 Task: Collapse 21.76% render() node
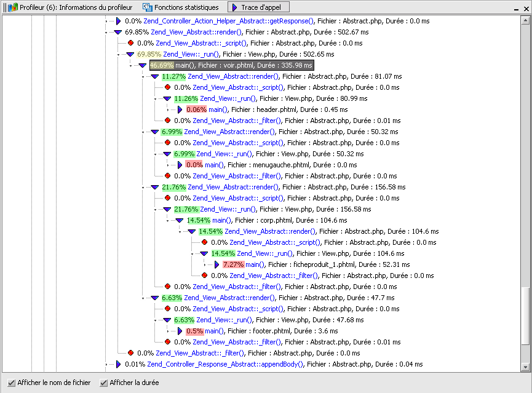pyautogui.click(x=155, y=187)
